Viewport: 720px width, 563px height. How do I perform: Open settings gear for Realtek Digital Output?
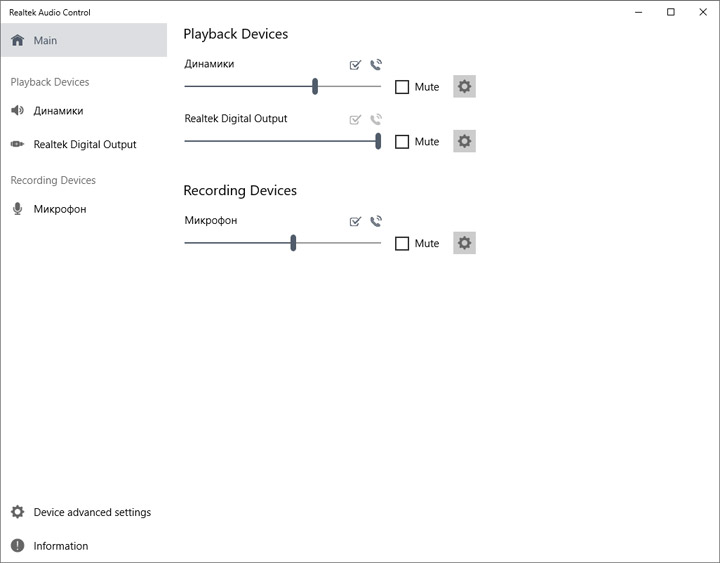pyautogui.click(x=464, y=141)
